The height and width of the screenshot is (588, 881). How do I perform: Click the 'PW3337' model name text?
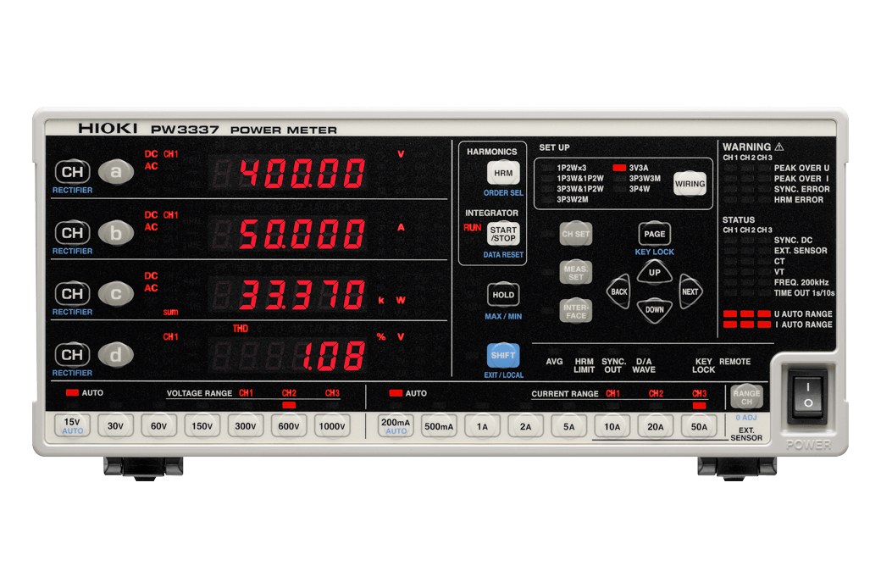click(185, 130)
